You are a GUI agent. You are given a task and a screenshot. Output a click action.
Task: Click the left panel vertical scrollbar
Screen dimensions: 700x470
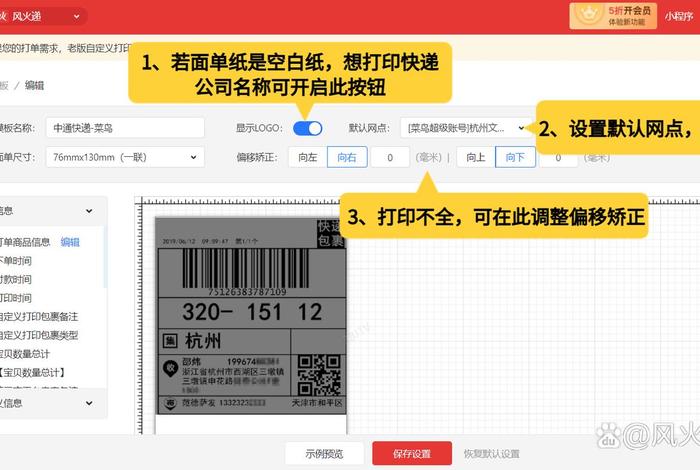[x=105, y=257]
